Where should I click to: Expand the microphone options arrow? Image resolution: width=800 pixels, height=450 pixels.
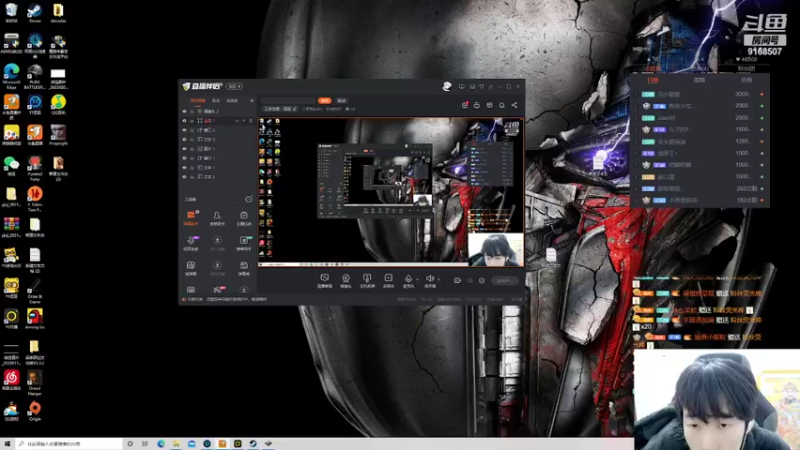pos(417,280)
